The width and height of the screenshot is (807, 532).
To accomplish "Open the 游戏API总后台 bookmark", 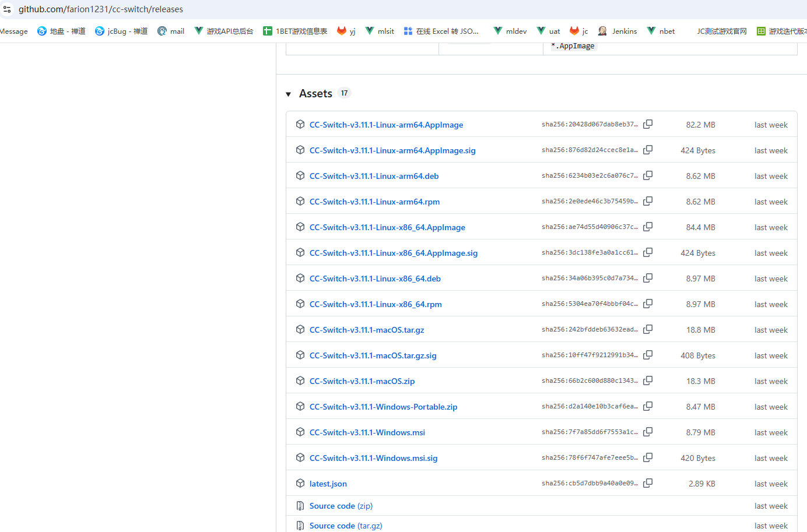I will 224,31.
